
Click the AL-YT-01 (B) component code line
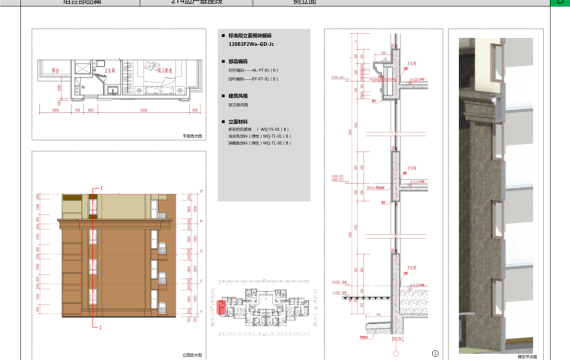point(253,70)
